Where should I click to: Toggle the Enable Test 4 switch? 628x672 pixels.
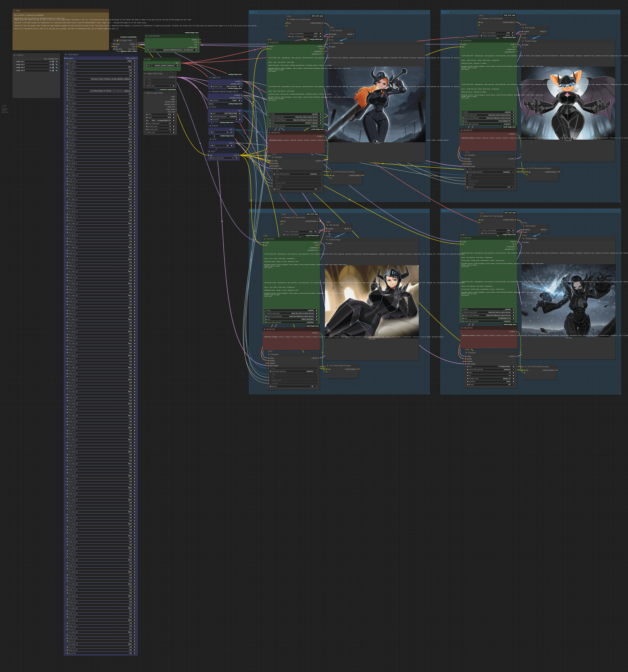point(53,71)
